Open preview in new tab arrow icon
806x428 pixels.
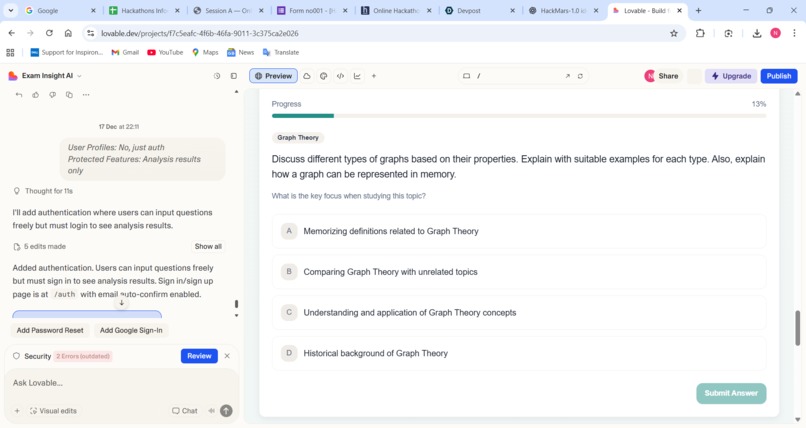click(x=567, y=76)
